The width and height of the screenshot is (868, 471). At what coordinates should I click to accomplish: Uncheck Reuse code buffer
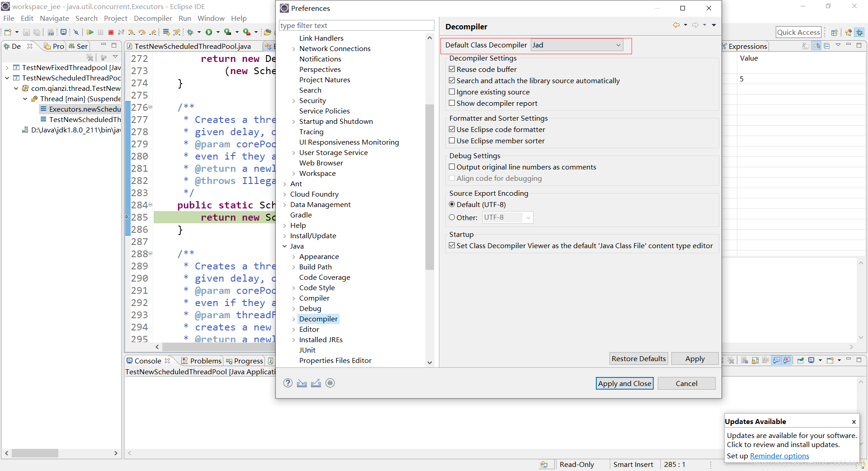pos(452,69)
